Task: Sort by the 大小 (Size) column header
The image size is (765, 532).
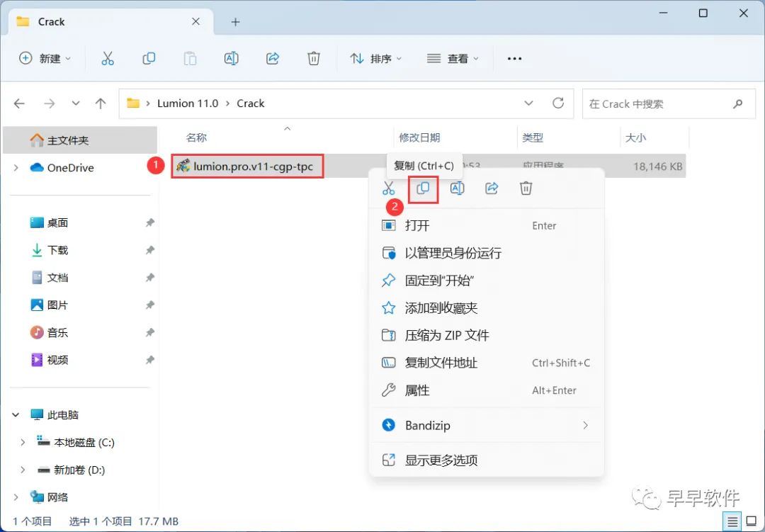Action: point(635,137)
